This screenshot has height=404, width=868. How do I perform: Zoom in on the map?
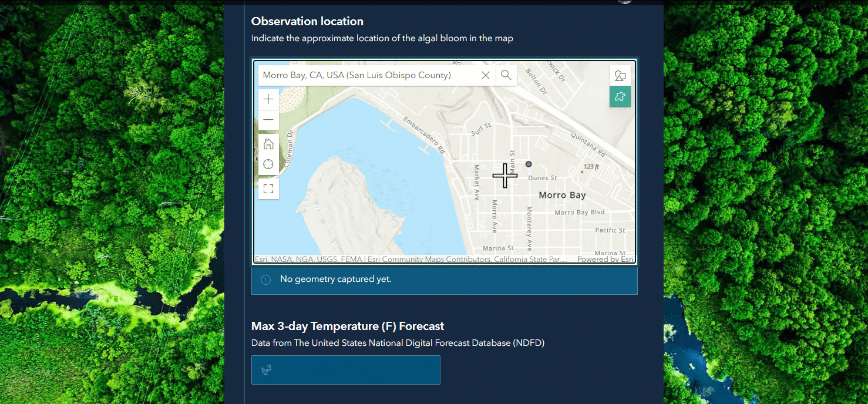[268, 99]
